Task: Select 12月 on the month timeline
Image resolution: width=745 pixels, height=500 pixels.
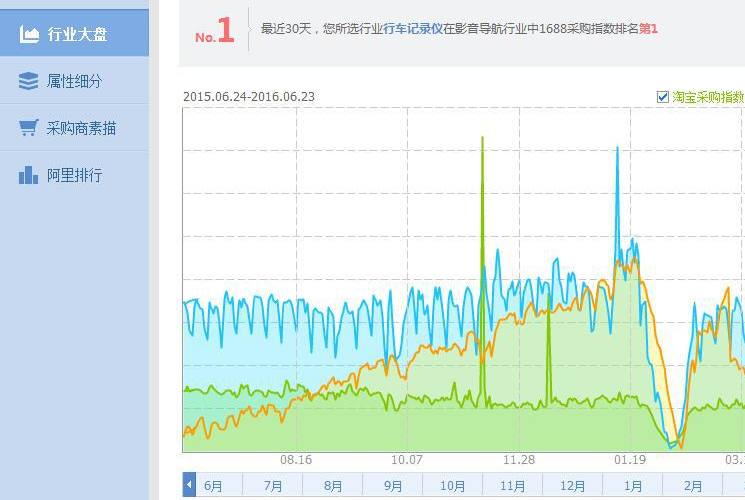Action: coord(572,486)
